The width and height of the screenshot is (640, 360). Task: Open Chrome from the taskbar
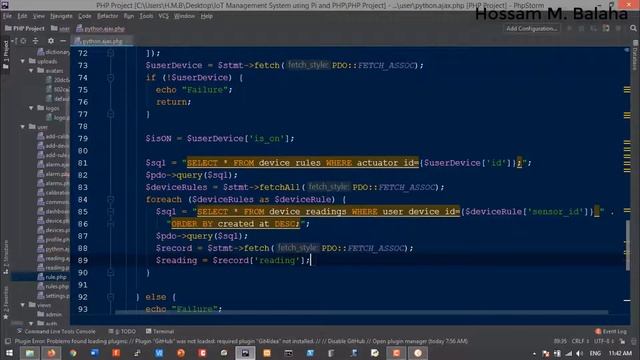click(x=73, y=353)
